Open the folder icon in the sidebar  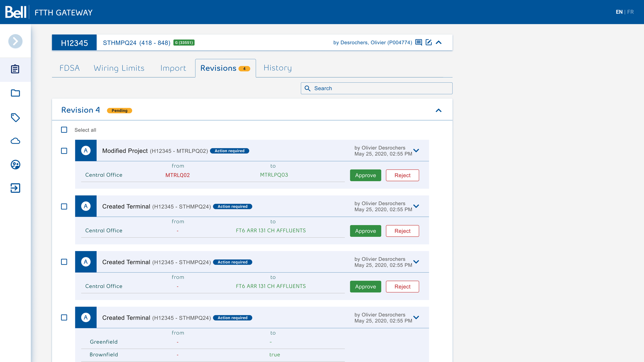[15, 93]
